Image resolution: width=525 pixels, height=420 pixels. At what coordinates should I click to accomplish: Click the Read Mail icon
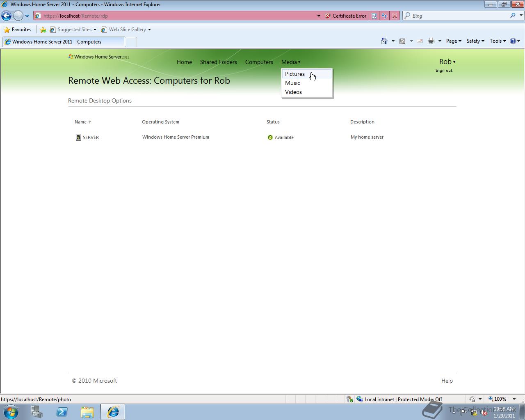420,41
